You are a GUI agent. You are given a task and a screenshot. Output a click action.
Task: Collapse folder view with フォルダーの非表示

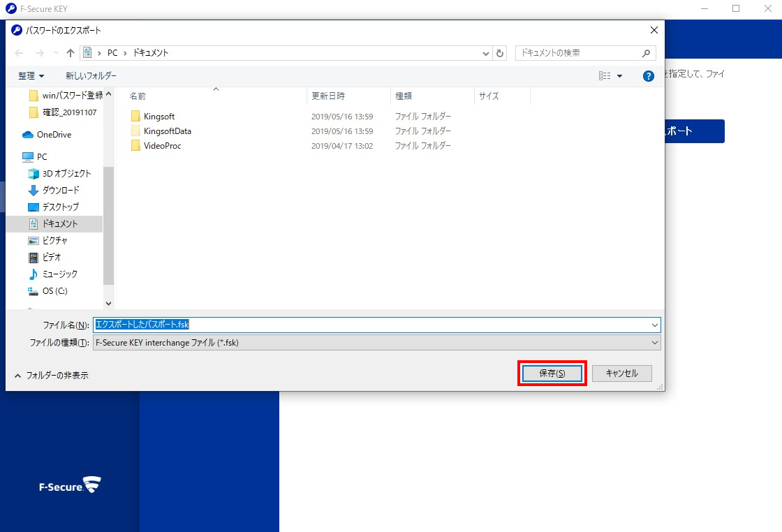pos(52,375)
